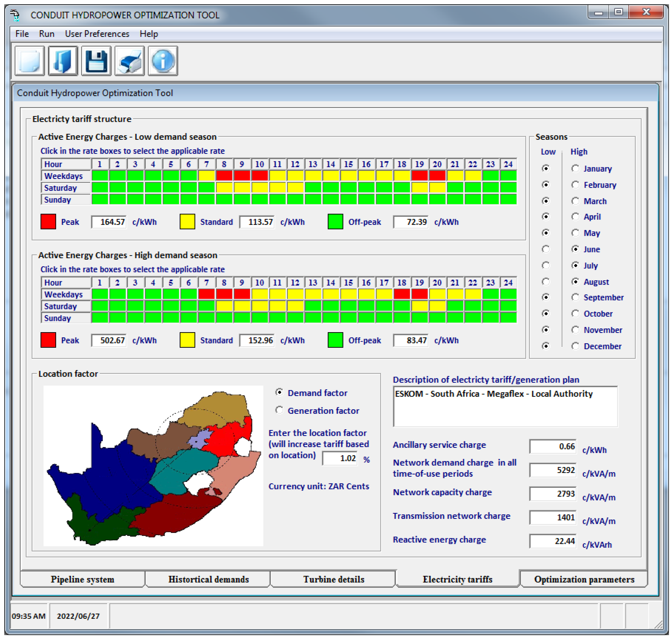Click the red Peak swatch in low demand season
Screen dimensions: 672x639
(48, 222)
